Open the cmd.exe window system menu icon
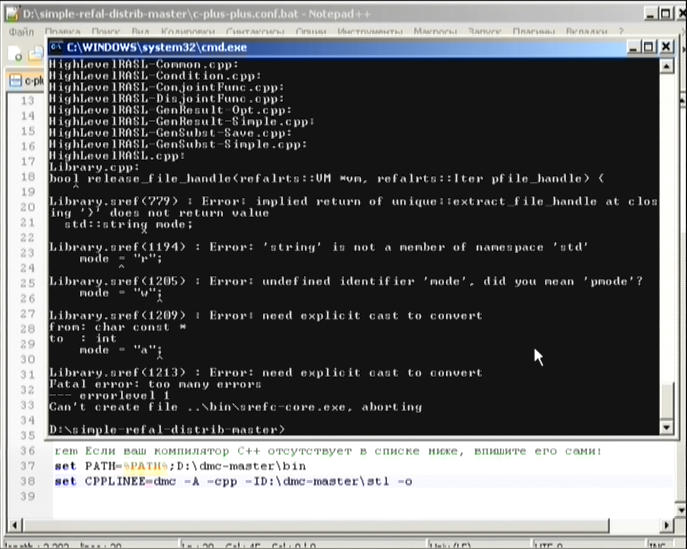The width and height of the screenshot is (687, 549). click(x=56, y=47)
